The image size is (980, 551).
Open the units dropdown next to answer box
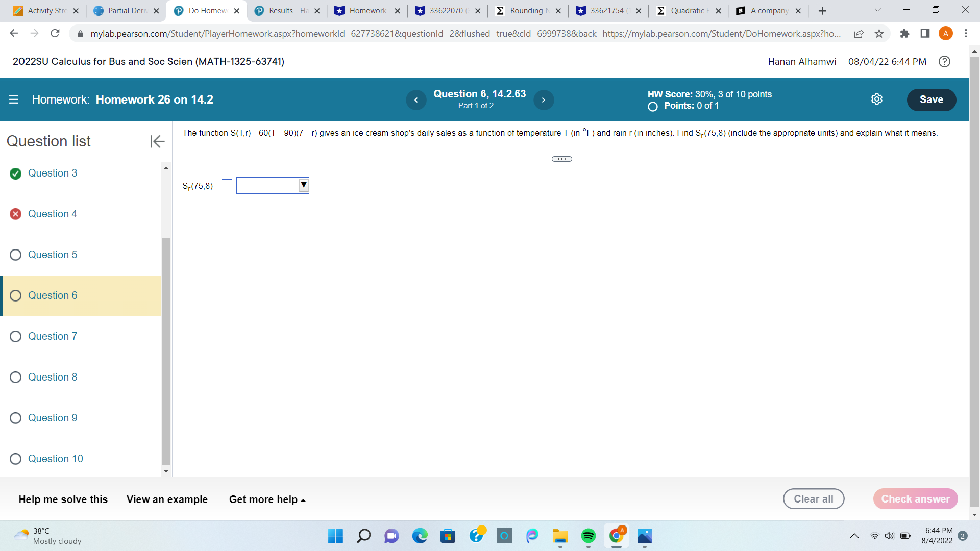273,185
